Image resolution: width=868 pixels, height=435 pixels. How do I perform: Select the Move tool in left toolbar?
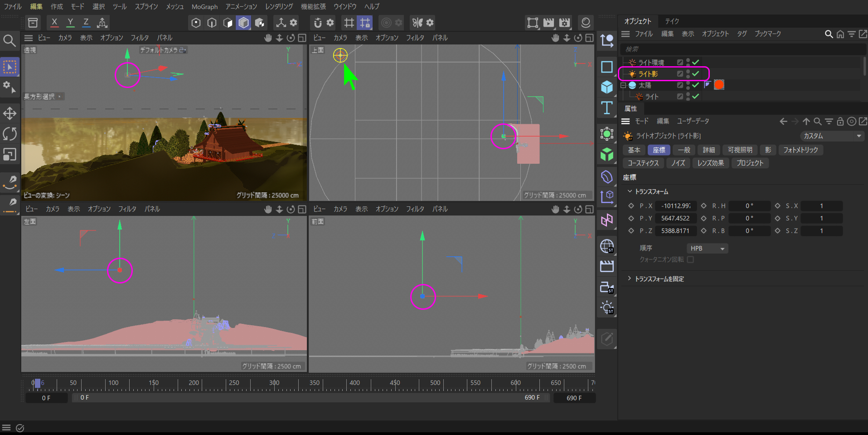10,113
